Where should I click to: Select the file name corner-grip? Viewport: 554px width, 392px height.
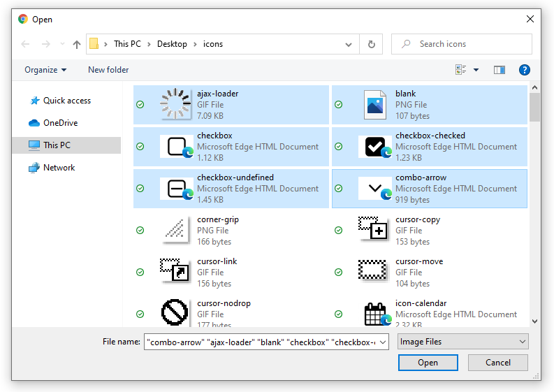coord(218,219)
